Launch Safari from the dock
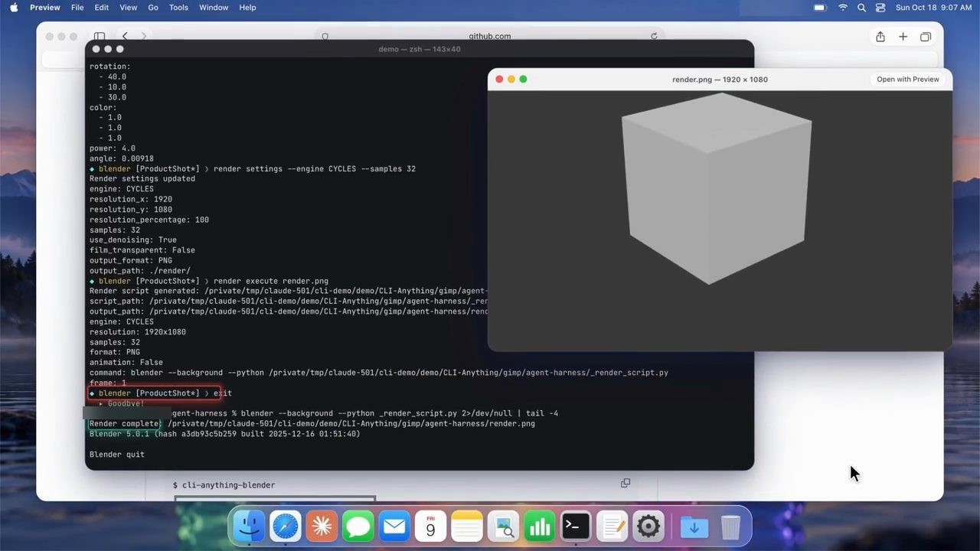The image size is (980, 551). [x=286, y=527]
